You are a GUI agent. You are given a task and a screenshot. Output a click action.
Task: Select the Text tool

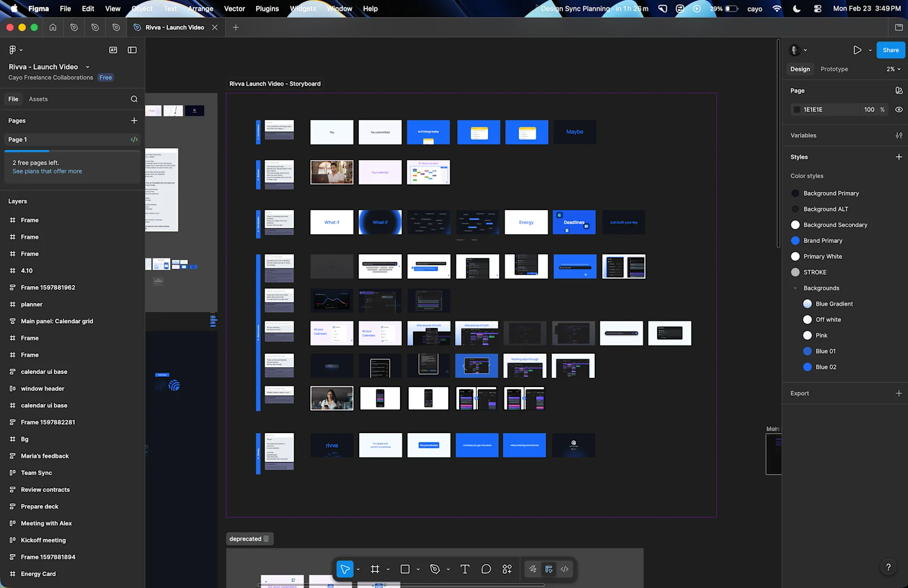pos(465,569)
